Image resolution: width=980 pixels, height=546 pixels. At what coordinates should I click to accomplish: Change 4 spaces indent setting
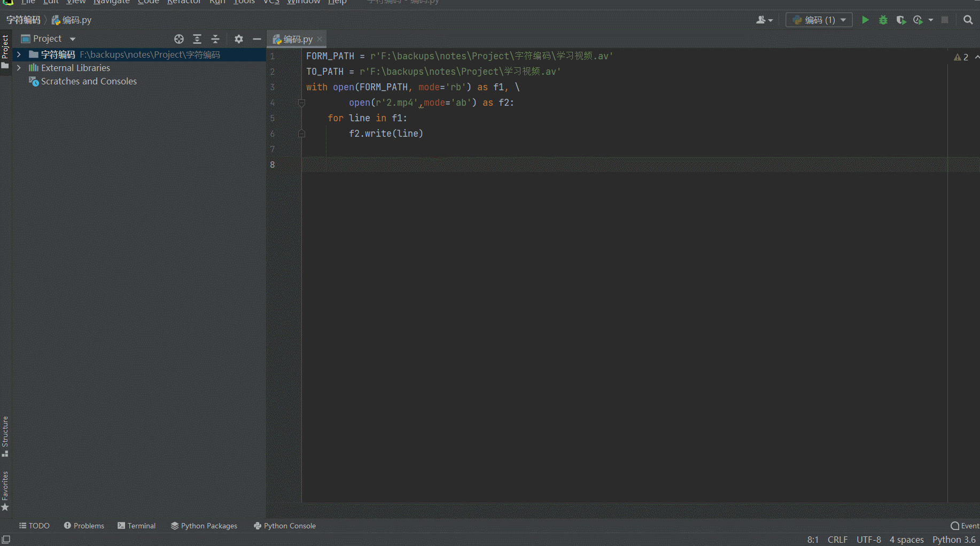[x=906, y=540]
